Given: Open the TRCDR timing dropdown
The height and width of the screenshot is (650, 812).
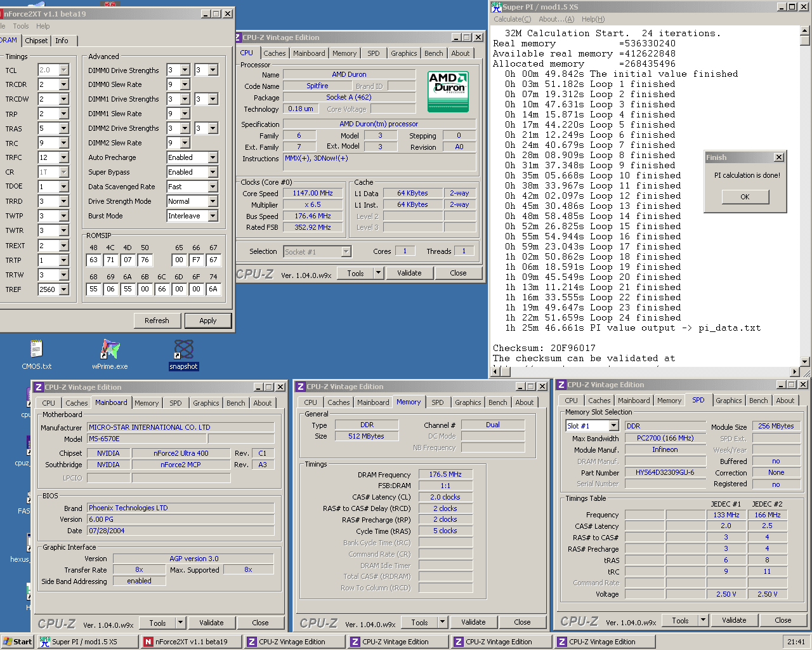Looking at the screenshot, I should pyautogui.click(x=63, y=84).
